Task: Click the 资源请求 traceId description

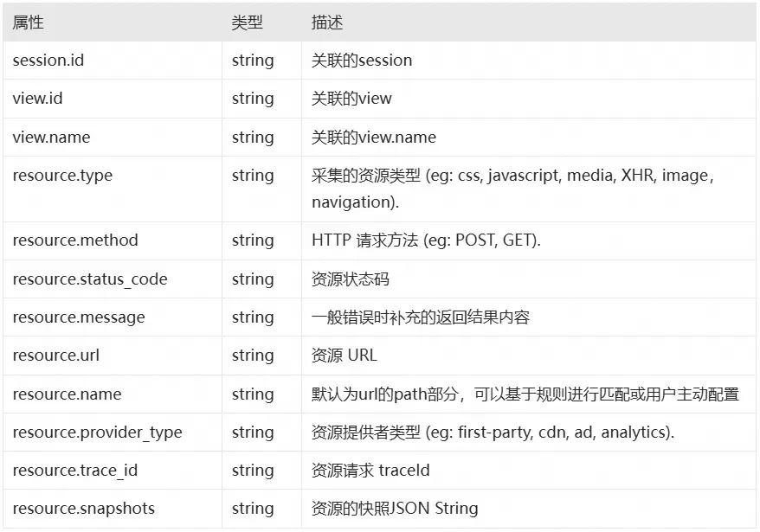Action: click(370, 471)
